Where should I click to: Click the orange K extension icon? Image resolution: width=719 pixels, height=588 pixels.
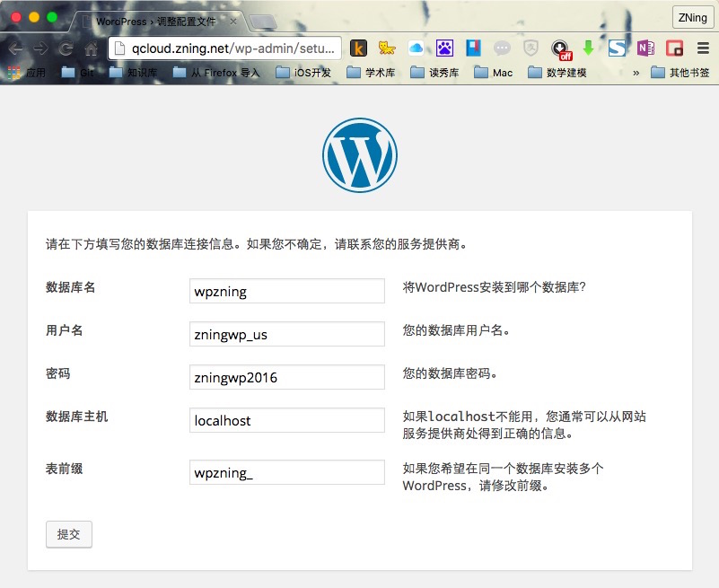pyautogui.click(x=358, y=48)
